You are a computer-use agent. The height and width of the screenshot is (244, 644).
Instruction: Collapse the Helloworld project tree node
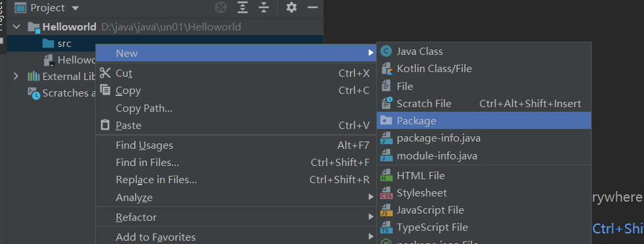click(x=17, y=27)
